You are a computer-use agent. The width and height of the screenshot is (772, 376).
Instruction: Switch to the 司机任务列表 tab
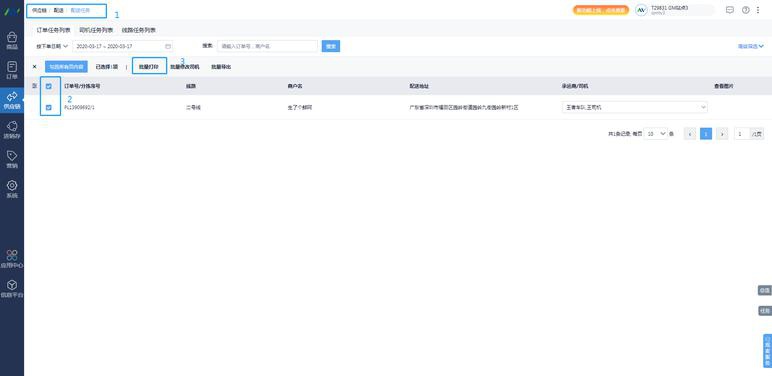point(96,30)
